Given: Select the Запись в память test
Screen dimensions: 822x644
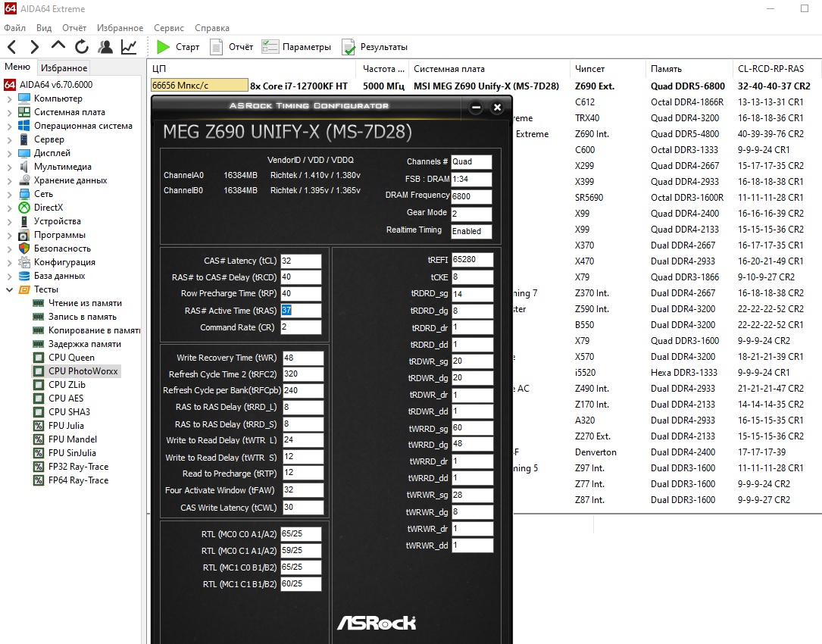Looking at the screenshot, I should tap(83, 317).
